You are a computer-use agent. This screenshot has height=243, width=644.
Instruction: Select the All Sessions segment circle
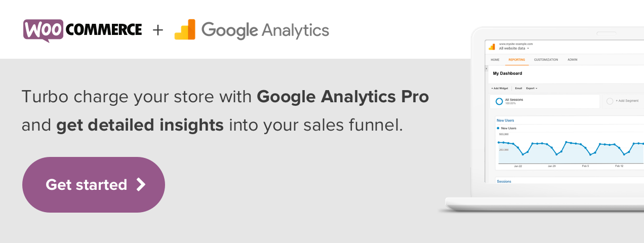tap(499, 101)
